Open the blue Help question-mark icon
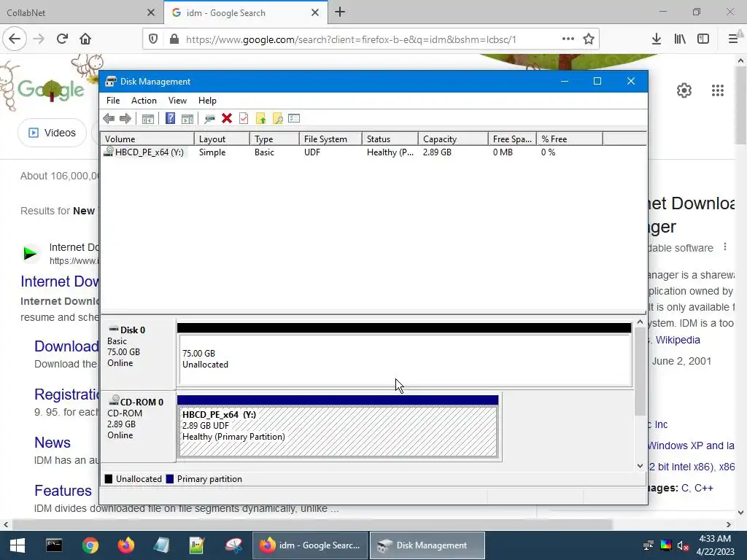This screenshot has height=560, width=747. click(170, 118)
